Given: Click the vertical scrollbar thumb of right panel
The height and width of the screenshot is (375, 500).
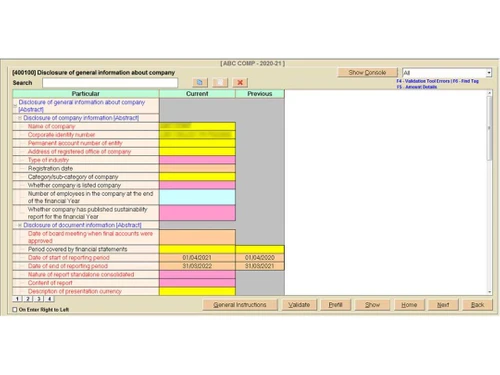Looking at the screenshot, I should 489,128.
